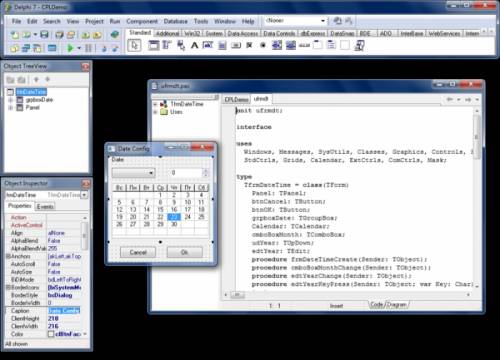500x360 pixels.
Task: Click the Open file toolbar icon
Action: pyautogui.click(x=26, y=34)
